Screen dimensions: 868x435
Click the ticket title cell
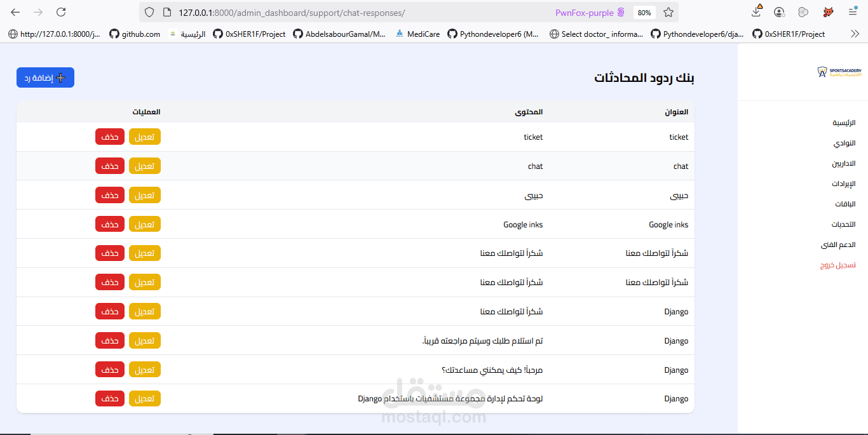(x=679, y=137)
